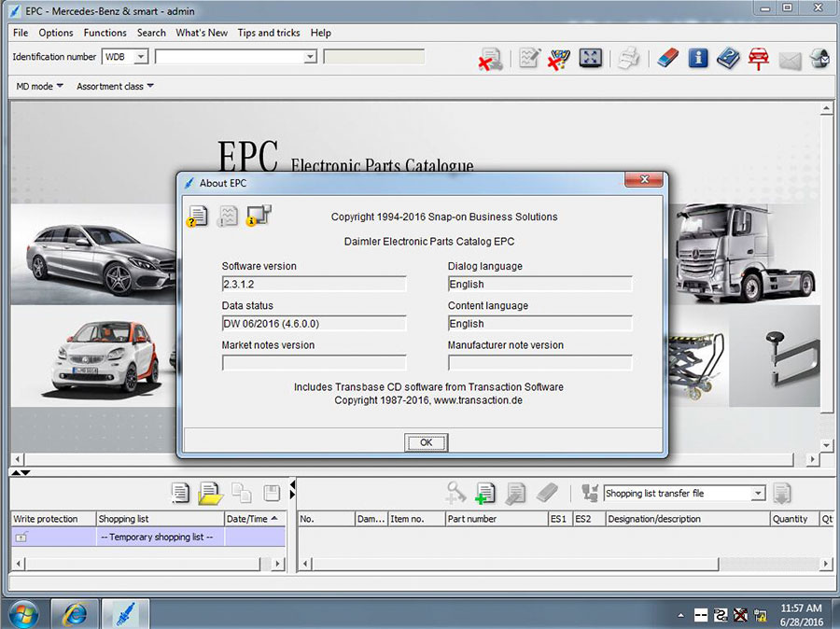Screen dimensions: 840x629
Task: Click the Data status field DW 06/2016
Action: [x=314, y=324]
